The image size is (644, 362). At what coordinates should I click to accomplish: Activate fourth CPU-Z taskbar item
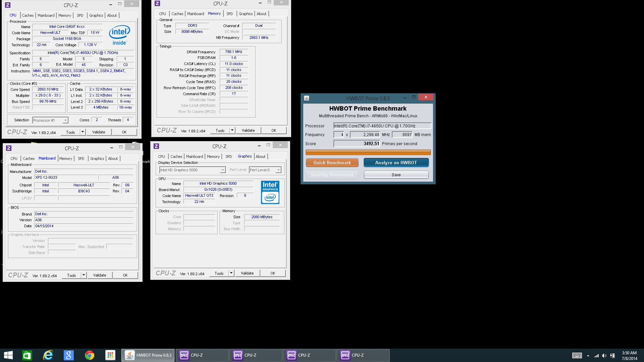(363, 355)
